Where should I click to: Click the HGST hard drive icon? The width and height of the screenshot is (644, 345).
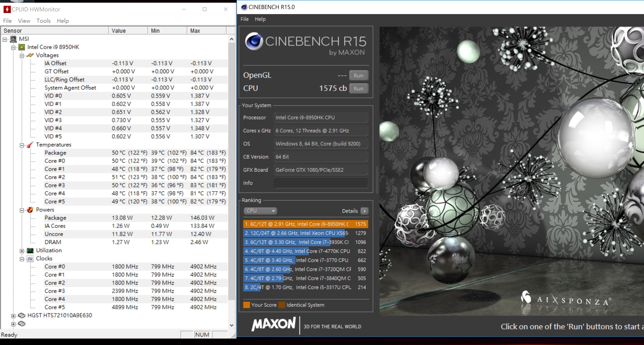click(x=22, y=315)
